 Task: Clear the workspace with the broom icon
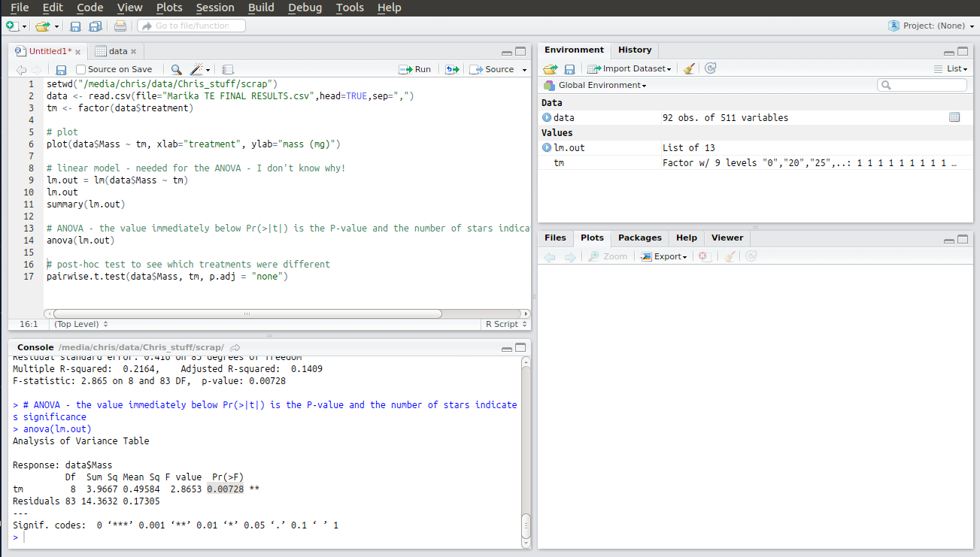[x=688, y=68]
